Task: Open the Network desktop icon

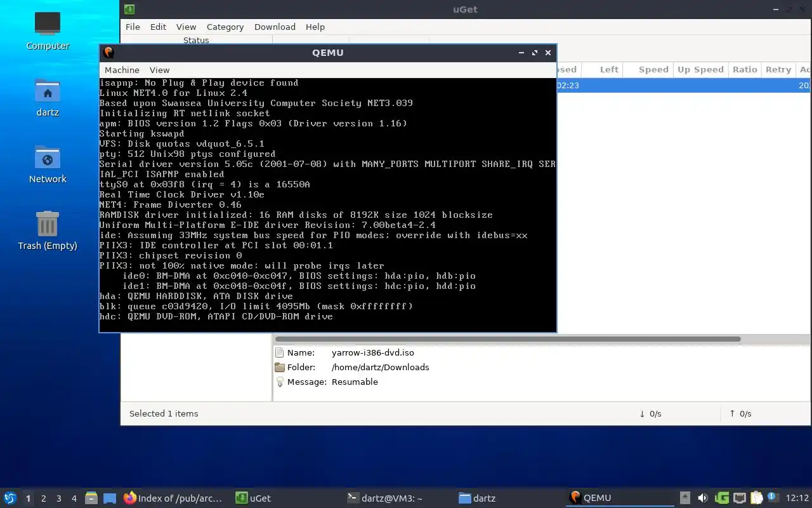Action: pyautogui.click(x=48, y=164)
